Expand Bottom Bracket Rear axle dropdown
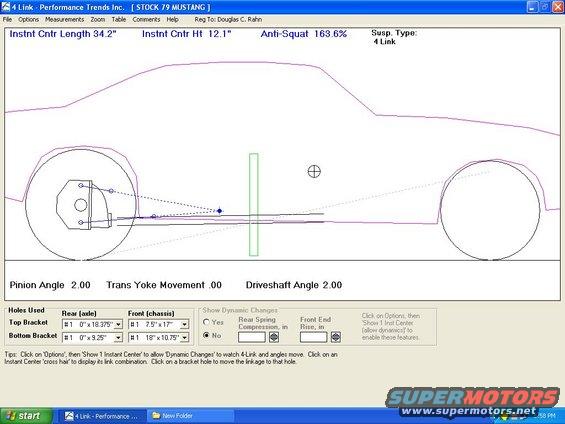565x424 pixels. click(x=118, y=338)
